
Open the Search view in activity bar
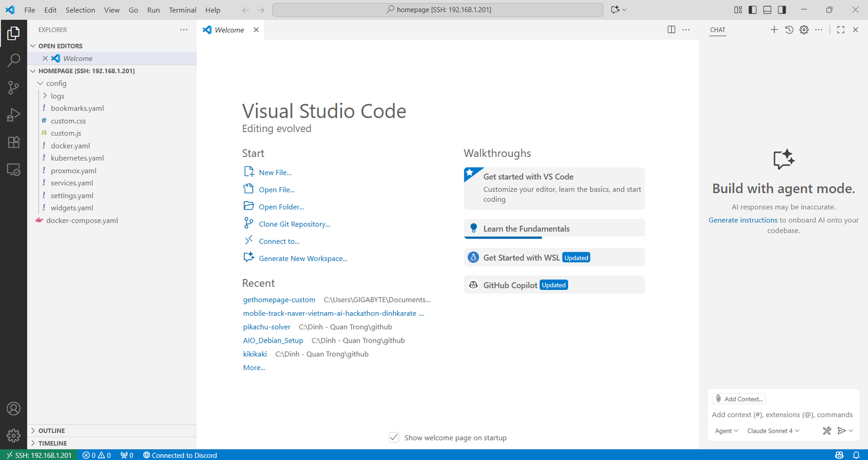click(14, 60)
